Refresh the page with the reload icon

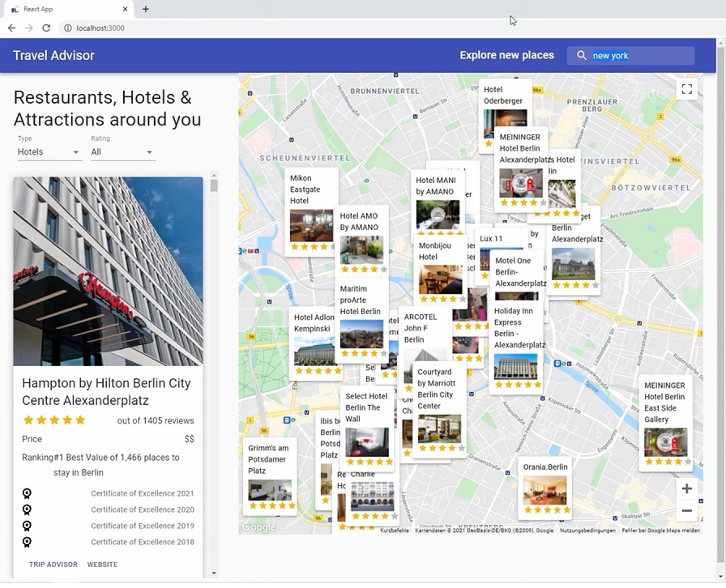pos(46,27)
